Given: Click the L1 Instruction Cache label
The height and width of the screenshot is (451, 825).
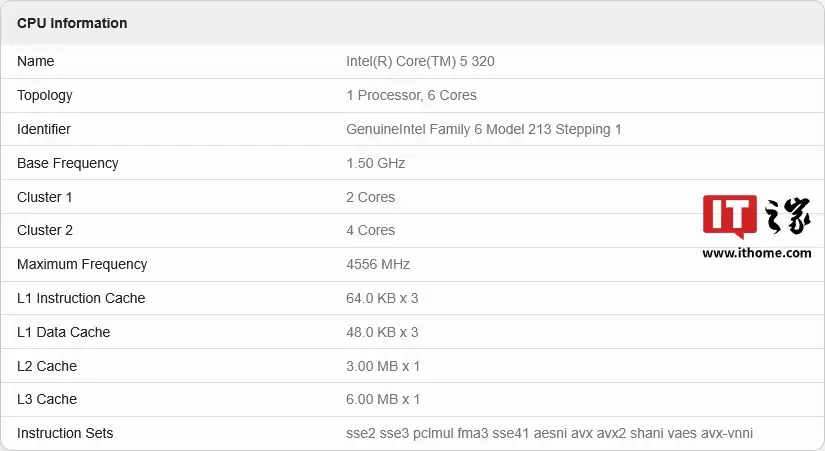Looking at the screenshot, I should [x=81, y=298].
